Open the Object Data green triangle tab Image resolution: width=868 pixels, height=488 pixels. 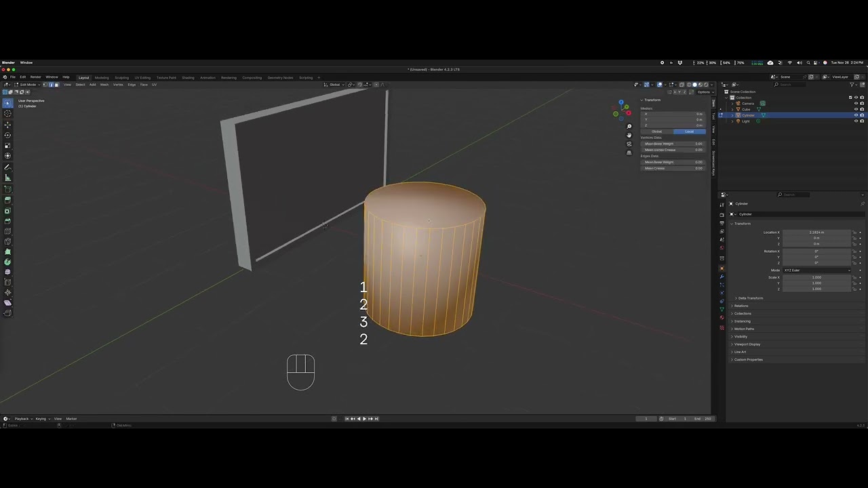click(x=722, y=309)
